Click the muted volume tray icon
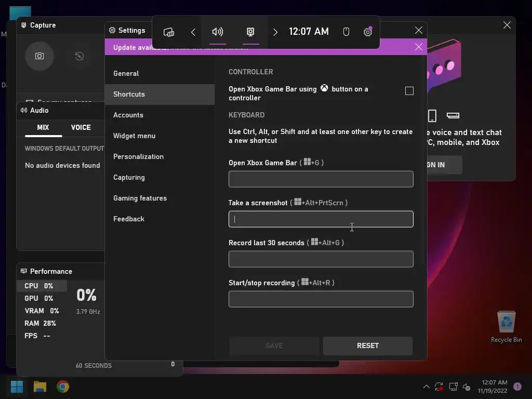This screenshot has height=399, width=532. pyautogui.click(x=467, y=387)
